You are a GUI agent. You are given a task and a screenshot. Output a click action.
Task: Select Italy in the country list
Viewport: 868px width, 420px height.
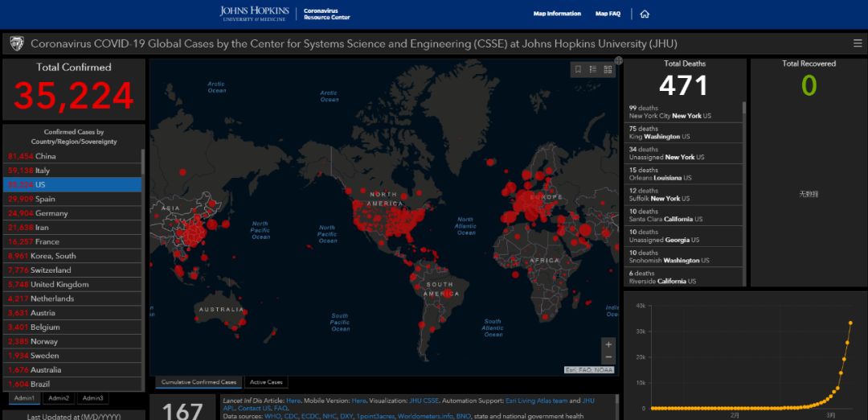72,171
